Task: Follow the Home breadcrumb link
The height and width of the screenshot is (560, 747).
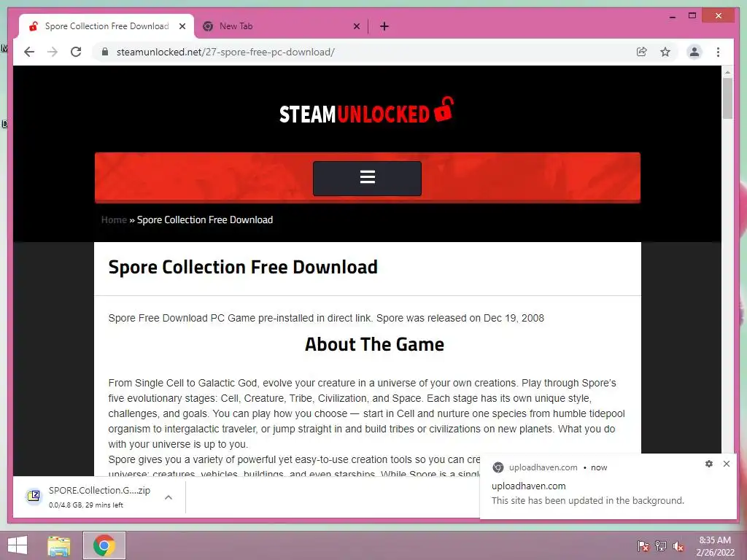Action: click(x=114, y=219)
